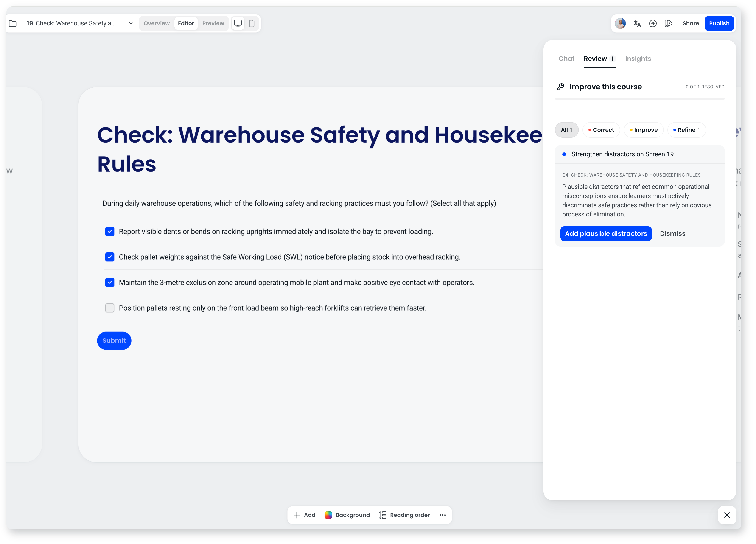The width and height of the screenshot is (756, 544).
Task: Switch to the Preview mode tab
Action: point(213,23)
